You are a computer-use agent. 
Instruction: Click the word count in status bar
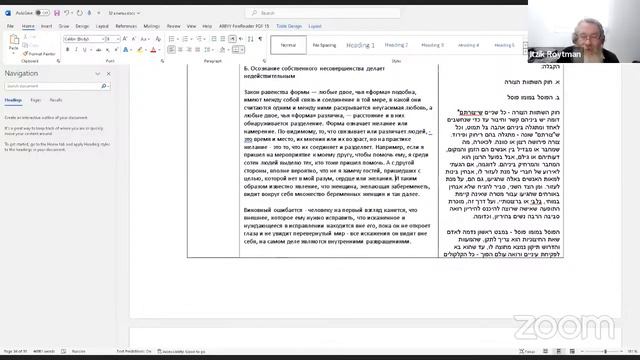click(x=44, y=351)
